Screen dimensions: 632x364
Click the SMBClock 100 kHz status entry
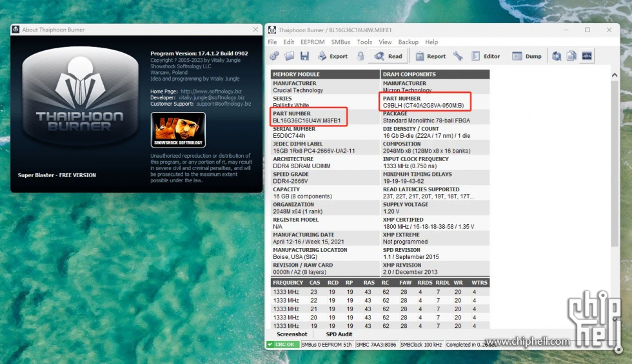click(x=421, y=345)
